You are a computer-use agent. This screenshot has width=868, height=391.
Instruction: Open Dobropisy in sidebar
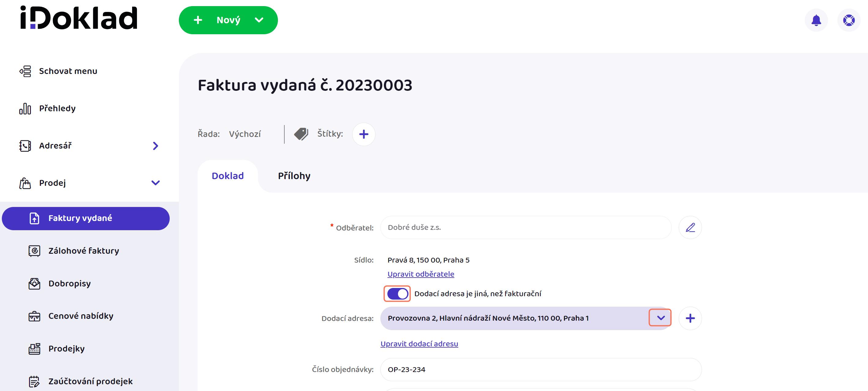(x=69, y=284)
